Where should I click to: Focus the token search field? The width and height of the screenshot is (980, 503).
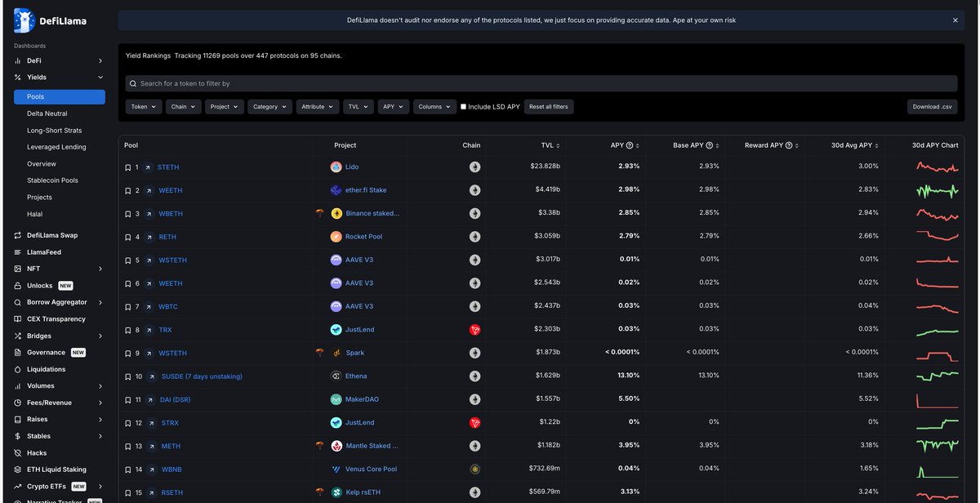tap(541, 83)
